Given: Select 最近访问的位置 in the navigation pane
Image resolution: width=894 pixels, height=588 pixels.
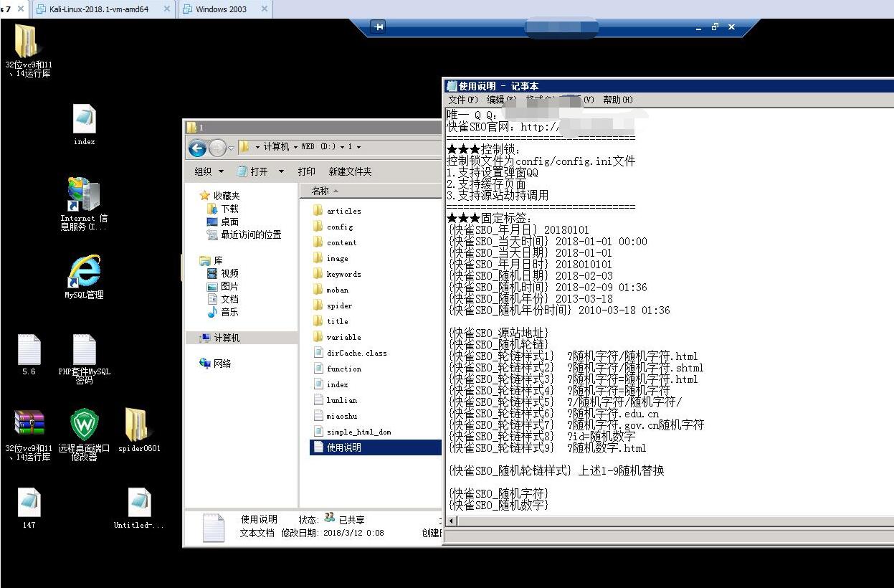Looking at the screenshot, I should 244,234.
